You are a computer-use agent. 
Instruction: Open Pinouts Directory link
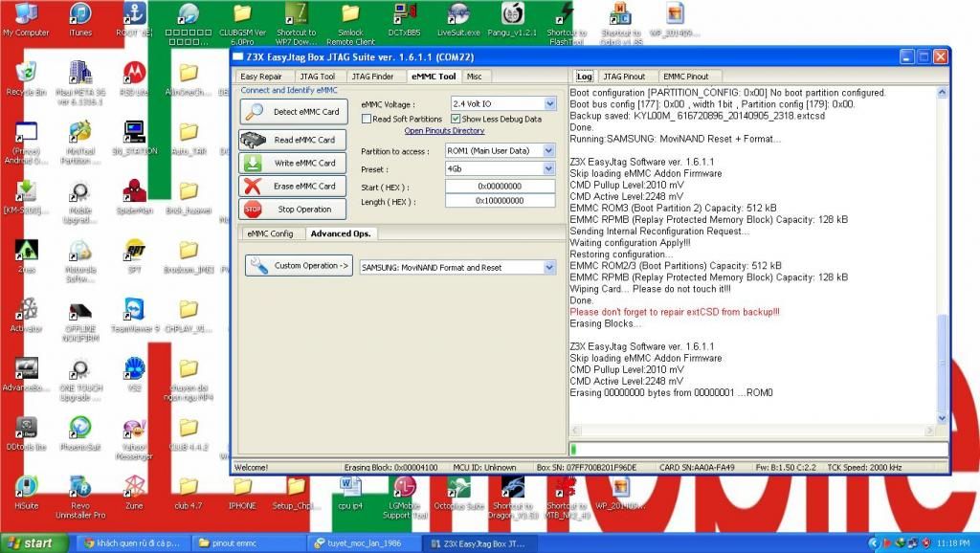[x=444, y=130]
